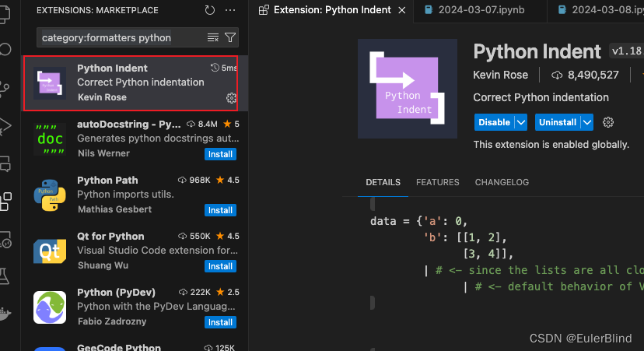This screenshot has width=644, height=351.
Task: Open the Search view in the activity bar
Action: click(x=5, y=50)
